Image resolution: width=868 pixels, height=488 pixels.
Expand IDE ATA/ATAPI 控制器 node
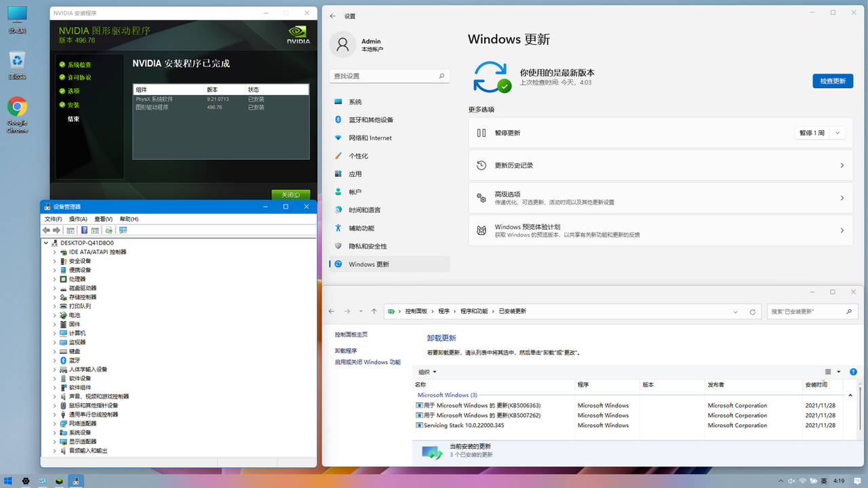pyautogui.click(x=54, y=252)
